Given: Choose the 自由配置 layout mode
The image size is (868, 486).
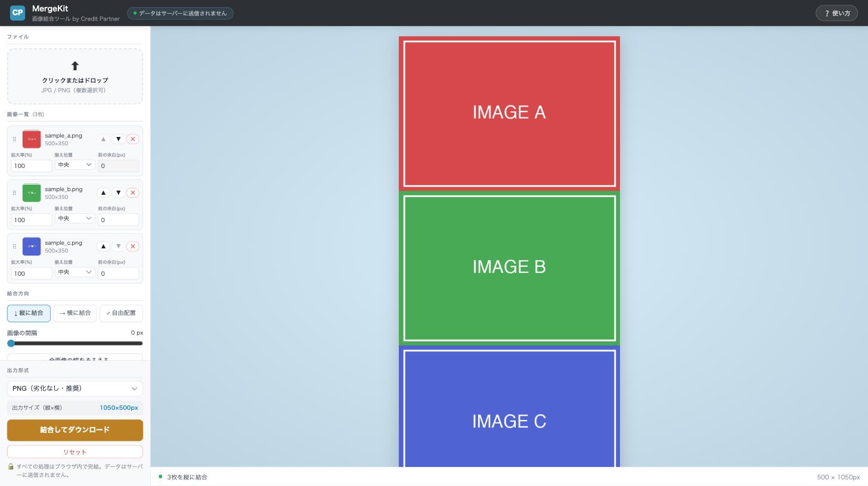Looking at the screenshot, I should [x=121, y=313].
